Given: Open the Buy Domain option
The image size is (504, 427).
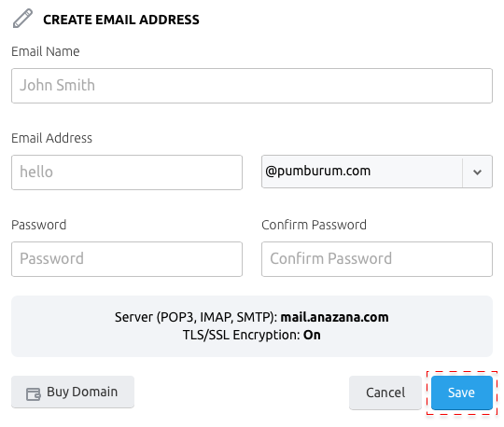Looking at the screenshot, I should click(x=73, y=392).
